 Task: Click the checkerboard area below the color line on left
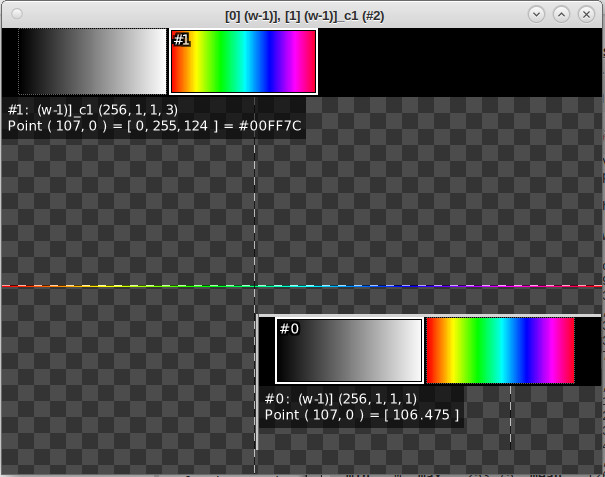[120, 380]
